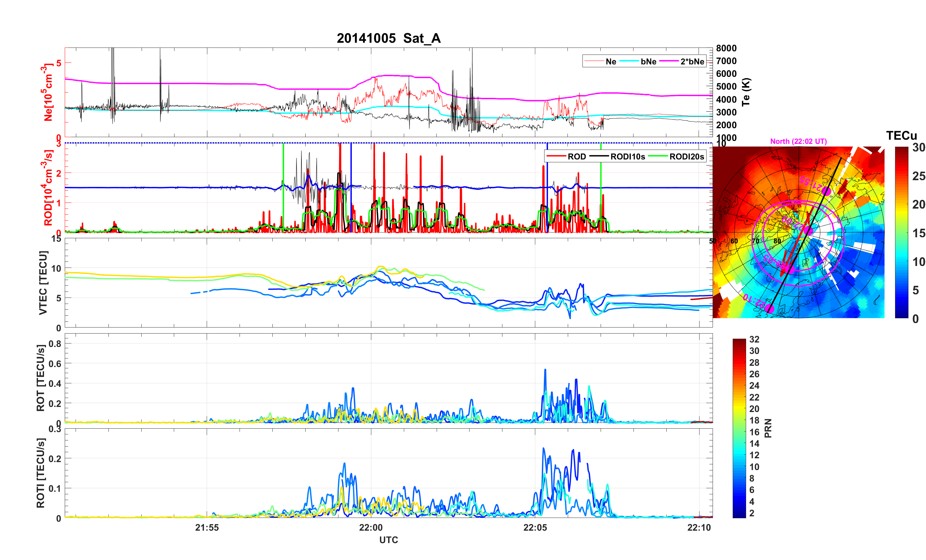Click the 21:55 tick label on UTC axis
The height and width of the screenshot is (560, 926).
[207, 527]
